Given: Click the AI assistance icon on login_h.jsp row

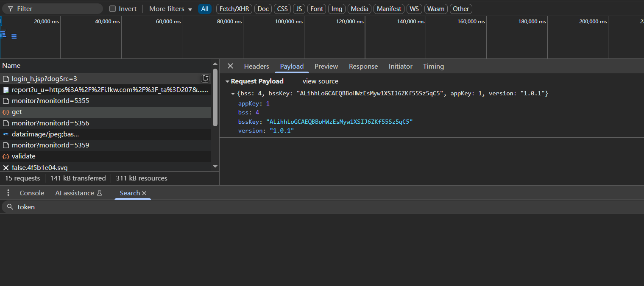Looking at the screenshot, I should click(205, 78).
